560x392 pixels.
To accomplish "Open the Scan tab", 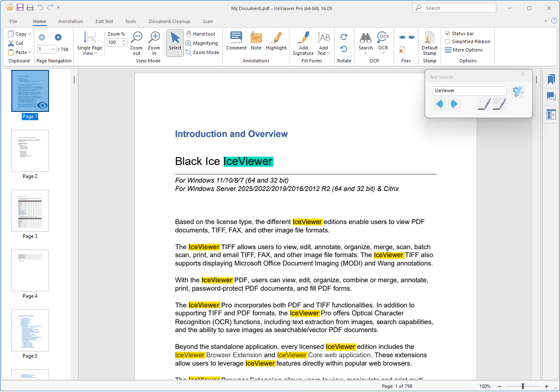I will click(x=208, y=21).
